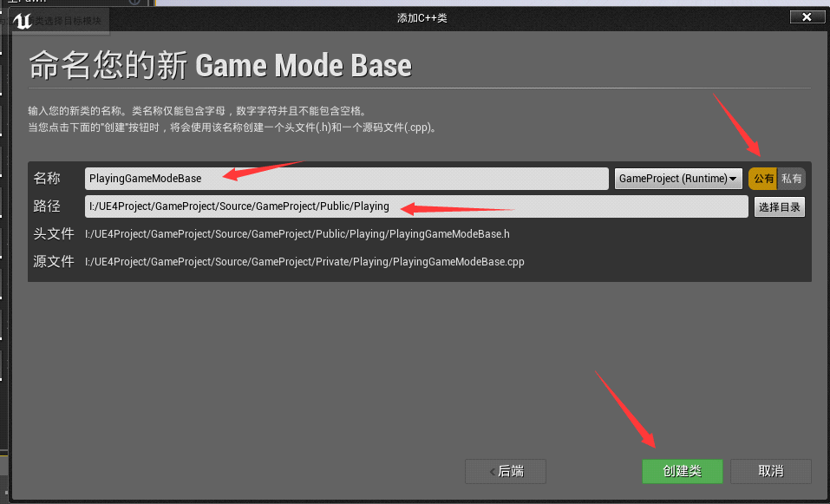Click the 取消 cancel button
This screenshot has height=504, width=830.
click(771, 471)
